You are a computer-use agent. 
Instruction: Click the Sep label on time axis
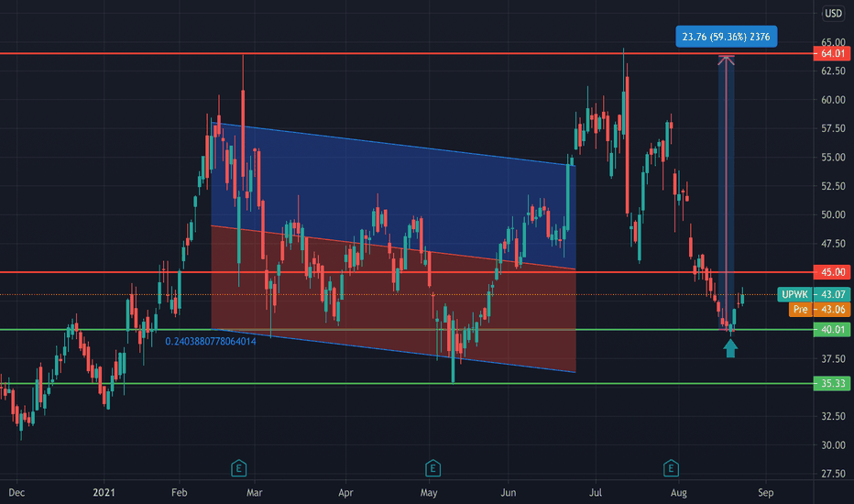click(765, 493)
